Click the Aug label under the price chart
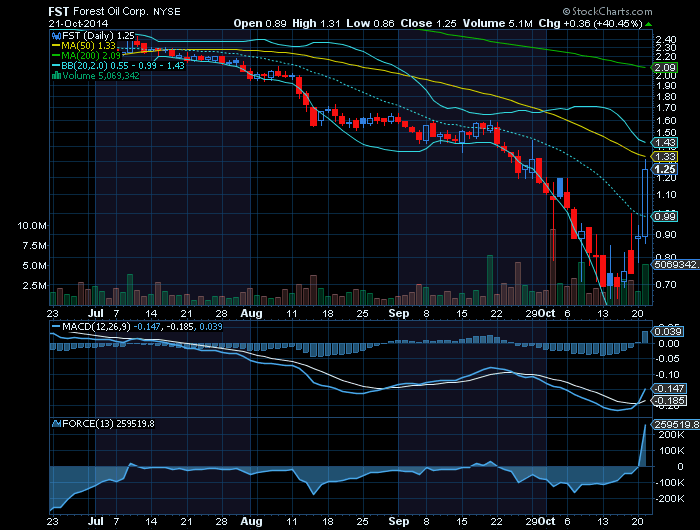The image size is (700, 530). tap(251, 313)
